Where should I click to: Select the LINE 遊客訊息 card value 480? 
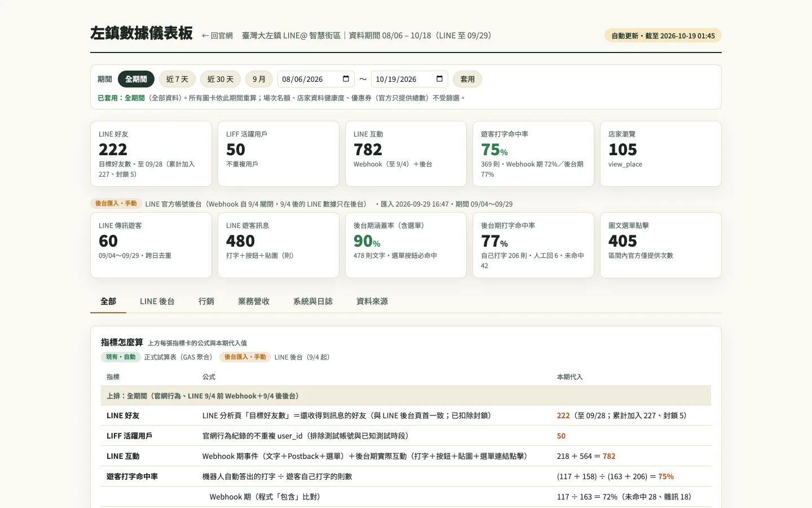pyautogui.click(x=240, y=241)
